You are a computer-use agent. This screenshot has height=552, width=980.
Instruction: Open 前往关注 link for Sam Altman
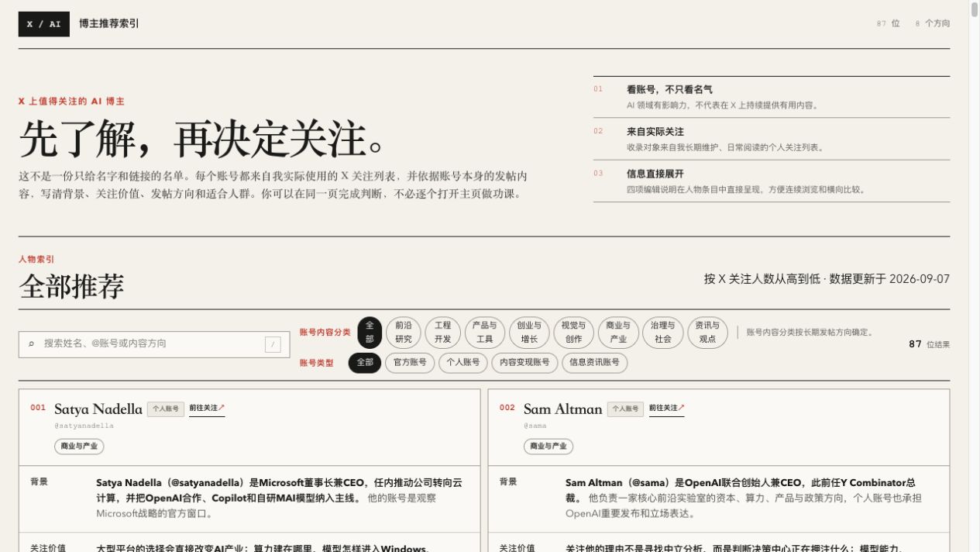point(667,409)
